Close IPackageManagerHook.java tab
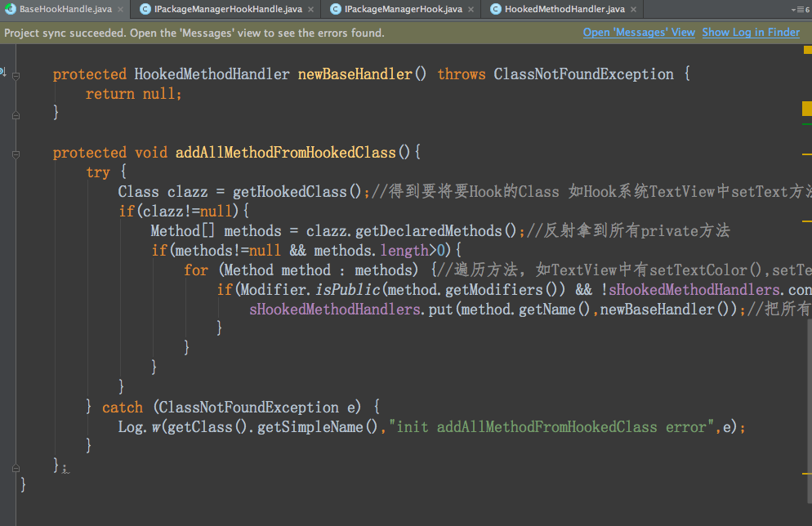Screen dimensions: 812x526 pyautogui.click(x=471, y=9)
